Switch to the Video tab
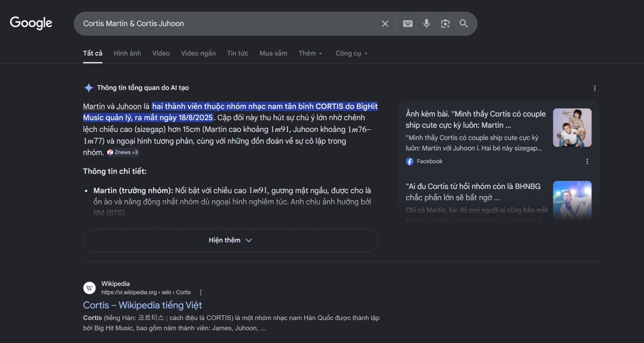 tap(161, 53)
